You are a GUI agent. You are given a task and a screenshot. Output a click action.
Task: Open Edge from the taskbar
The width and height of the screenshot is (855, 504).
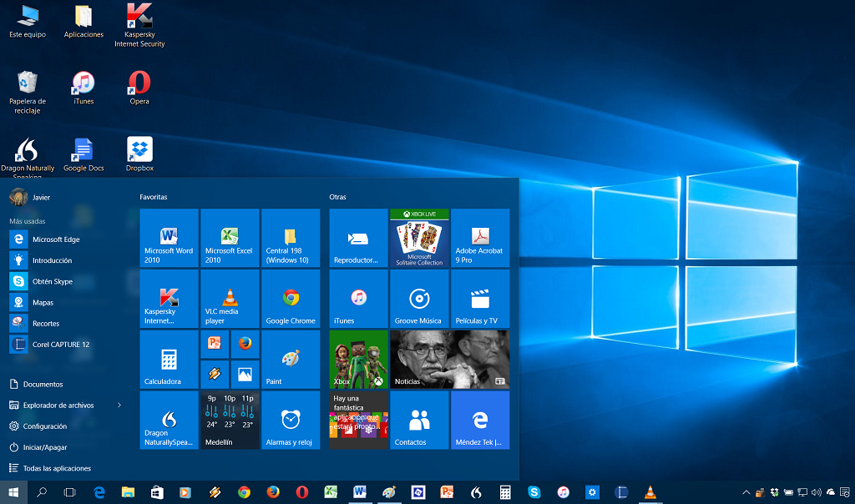(x=99, y=492)
